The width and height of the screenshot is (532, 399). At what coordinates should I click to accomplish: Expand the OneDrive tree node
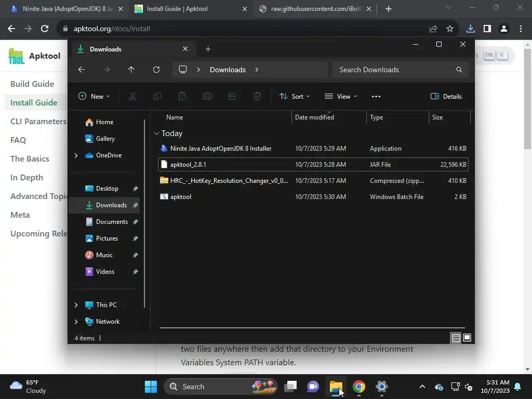tap(76, 155)
